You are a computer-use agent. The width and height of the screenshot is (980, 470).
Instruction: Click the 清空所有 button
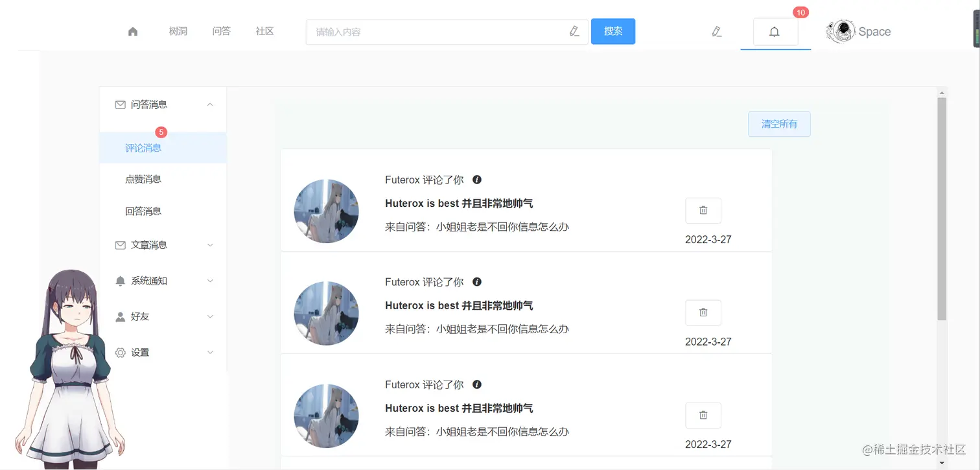pos(779,124)
